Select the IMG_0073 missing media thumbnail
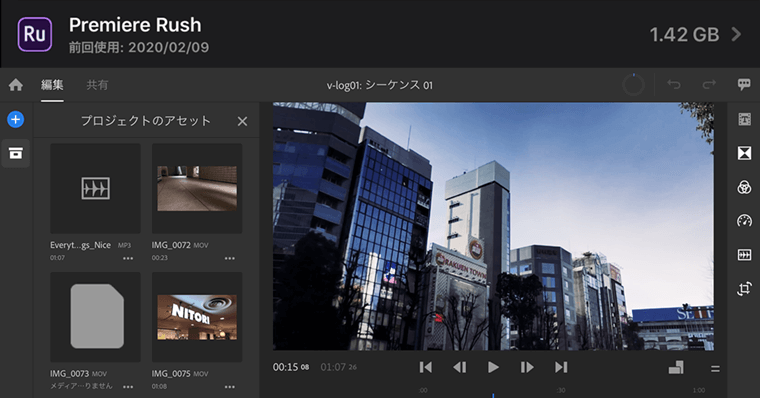 95,317
